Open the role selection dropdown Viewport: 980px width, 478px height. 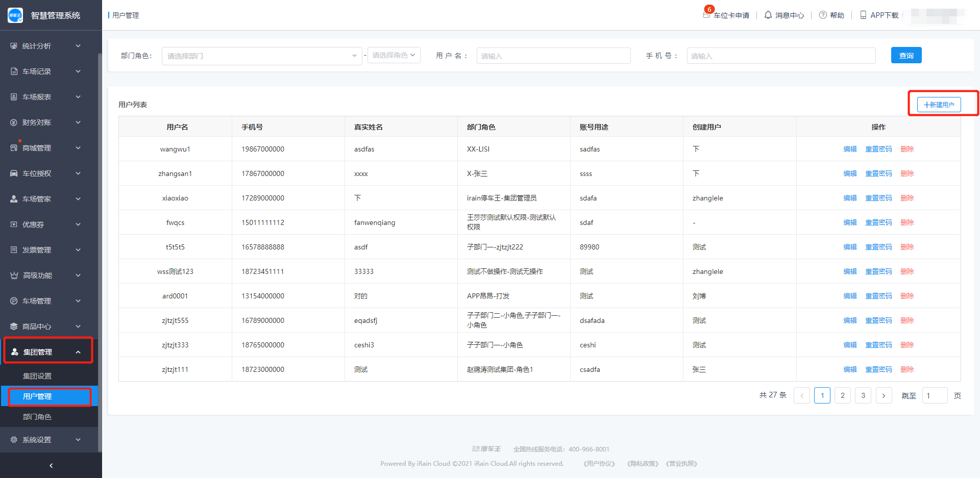(394, 55)
